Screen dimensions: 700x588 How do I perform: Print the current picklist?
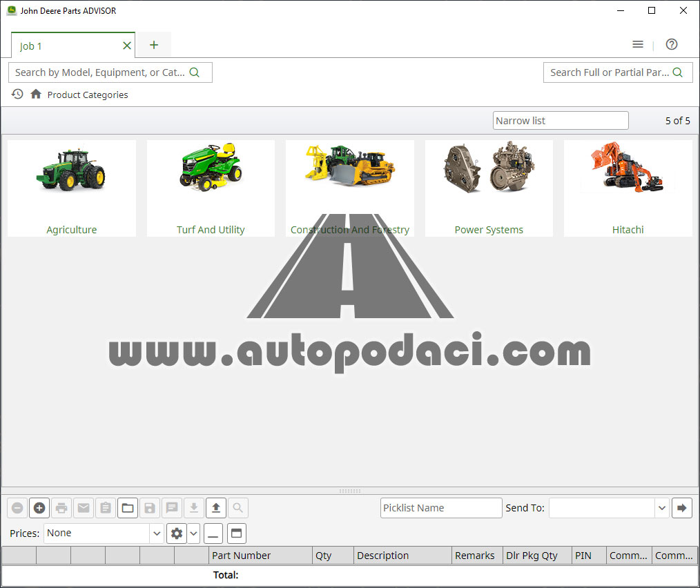61,508
